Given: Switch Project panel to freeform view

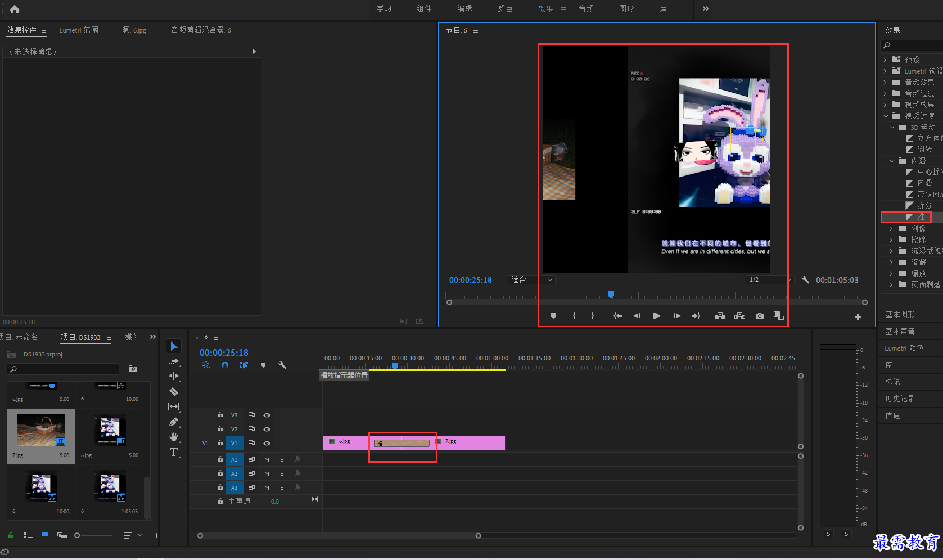Looking at the screenshot, I should [x=62, y=535].
